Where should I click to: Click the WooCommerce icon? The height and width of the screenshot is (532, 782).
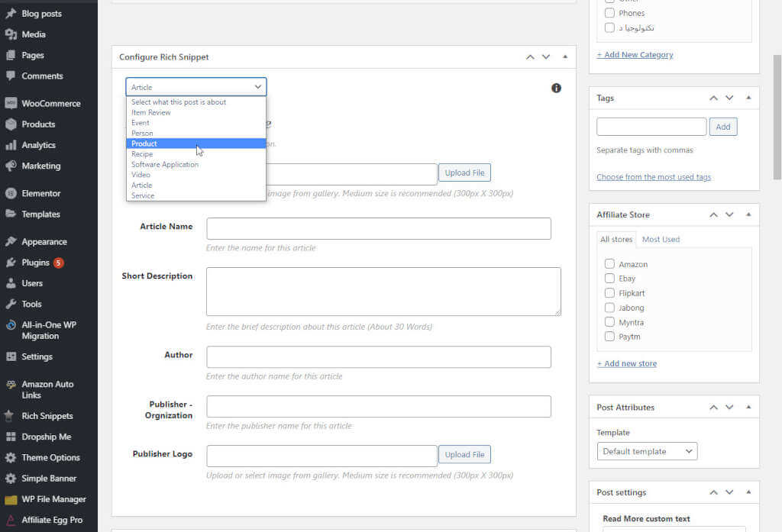[x=11, y=103]
